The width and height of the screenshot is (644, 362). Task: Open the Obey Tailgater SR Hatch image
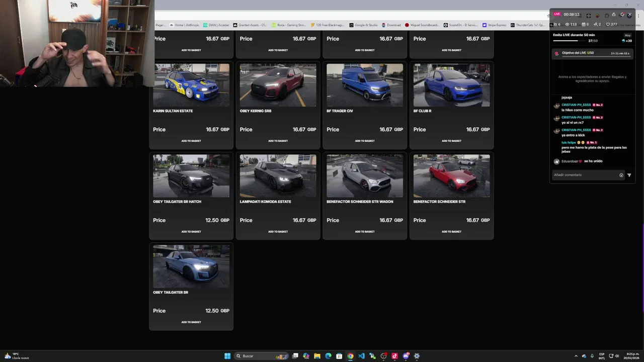[191, 176]
